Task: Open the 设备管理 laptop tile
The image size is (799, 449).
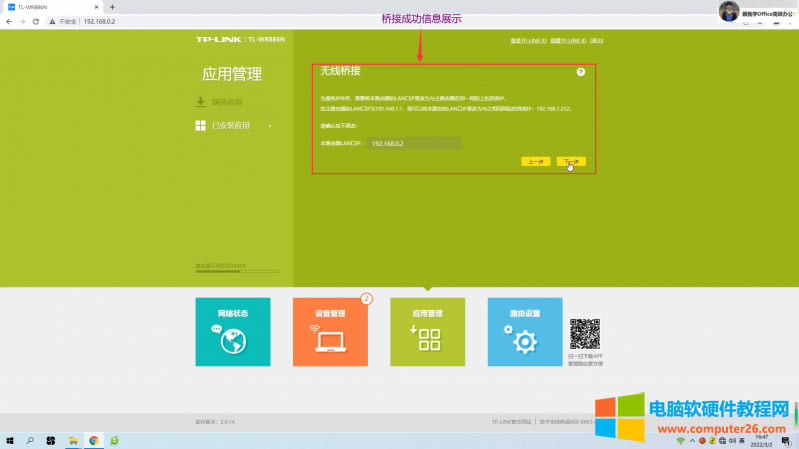Action: coord(329,333)
